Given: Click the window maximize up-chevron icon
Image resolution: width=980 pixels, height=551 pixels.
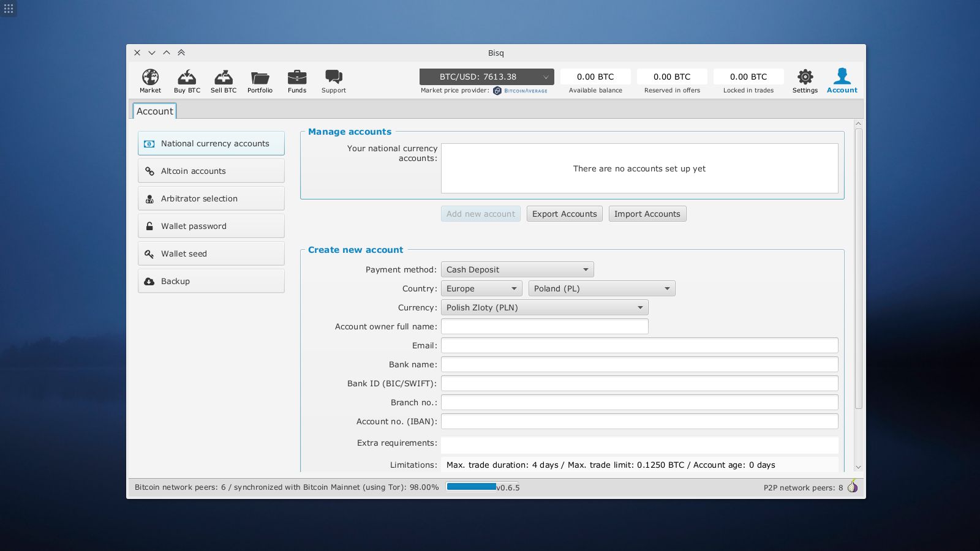Looking at the screenshot, I should (x=167, y=53).
